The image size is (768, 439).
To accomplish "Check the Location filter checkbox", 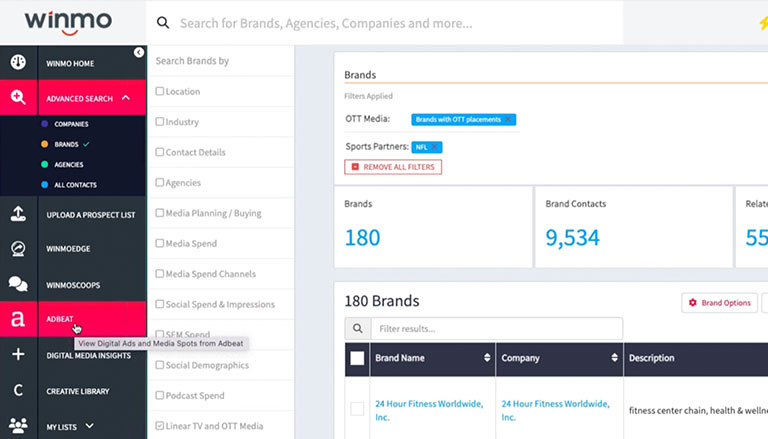I will coord(160,91).
